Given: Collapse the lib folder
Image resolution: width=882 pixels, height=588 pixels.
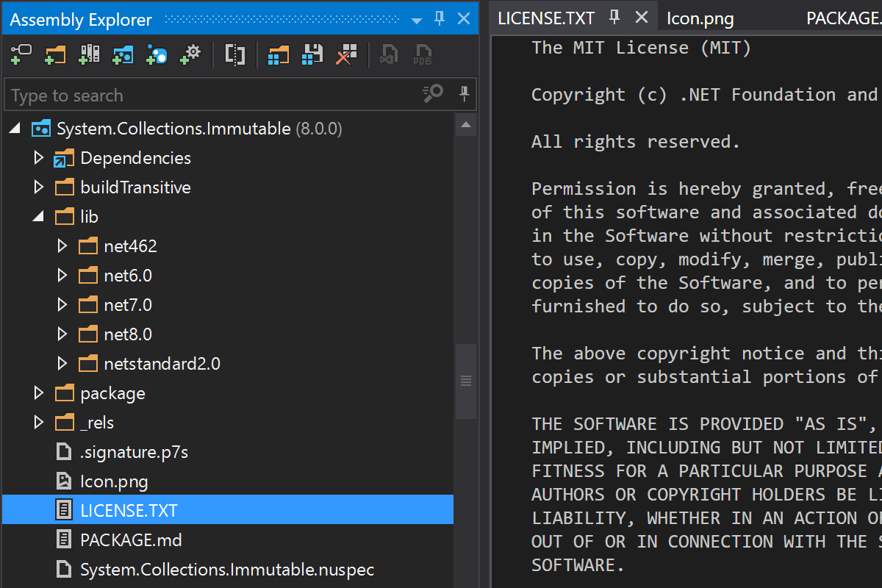Looking at the screenshot, I should [39, 217].
